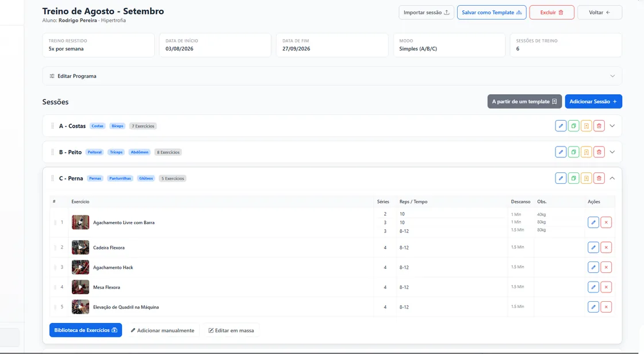The width and height of the screenshot is (644, 354).
Task: Edit the Cadeira Flexora exercise
Action: (593, 248)
